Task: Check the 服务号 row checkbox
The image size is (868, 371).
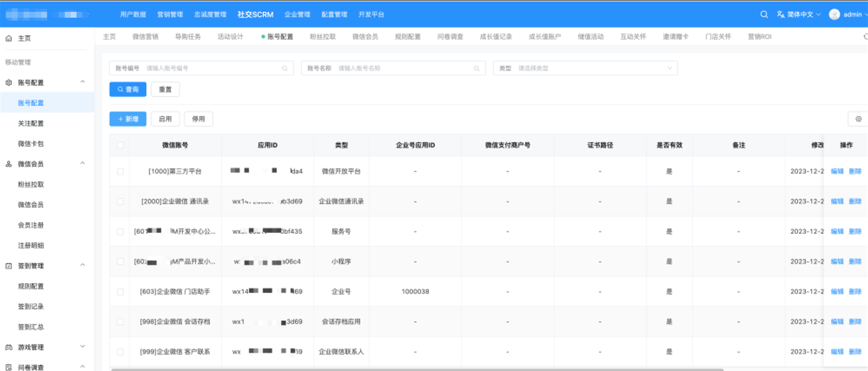Action: tap(121, 231)
